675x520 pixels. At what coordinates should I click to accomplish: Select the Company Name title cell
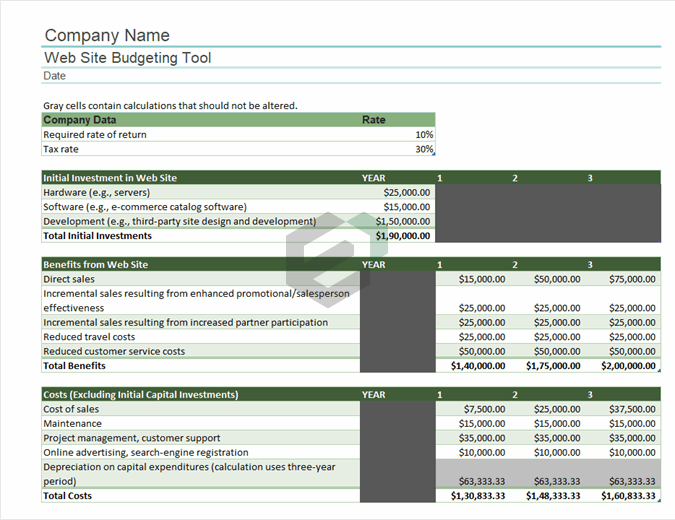tap(107, 36)
